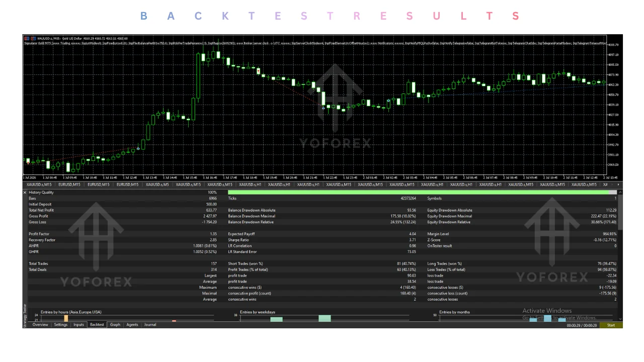Click the Sharpe Ratio value 3.71
The width and height of the screenshot is (644, 362).
pos(413,240)
